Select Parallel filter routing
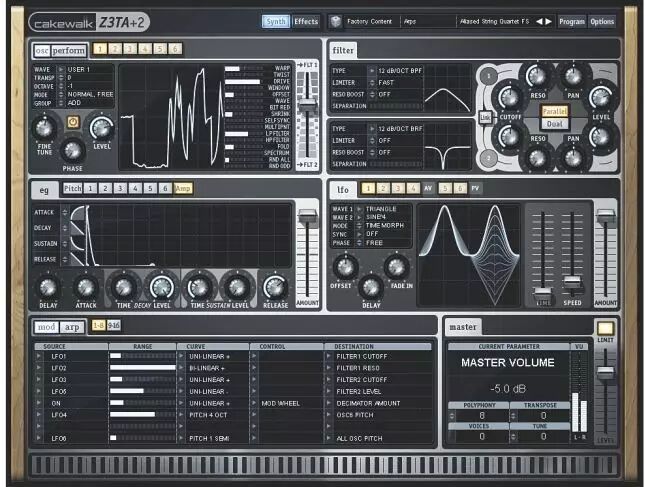Screen dimensions: 650x487 (x=555, y=111)
